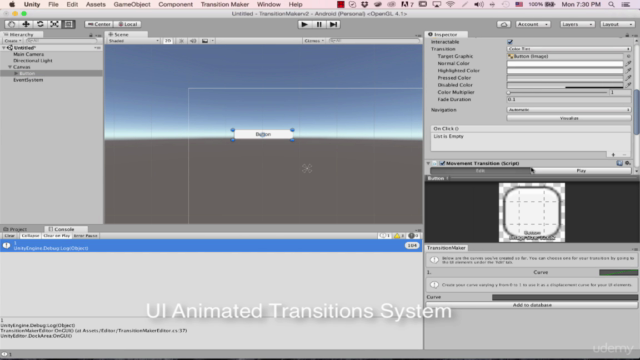Open Navigation dropdown
Image resolution: width=640 pixels, height=360 pixels.
(x=569, y=110)
